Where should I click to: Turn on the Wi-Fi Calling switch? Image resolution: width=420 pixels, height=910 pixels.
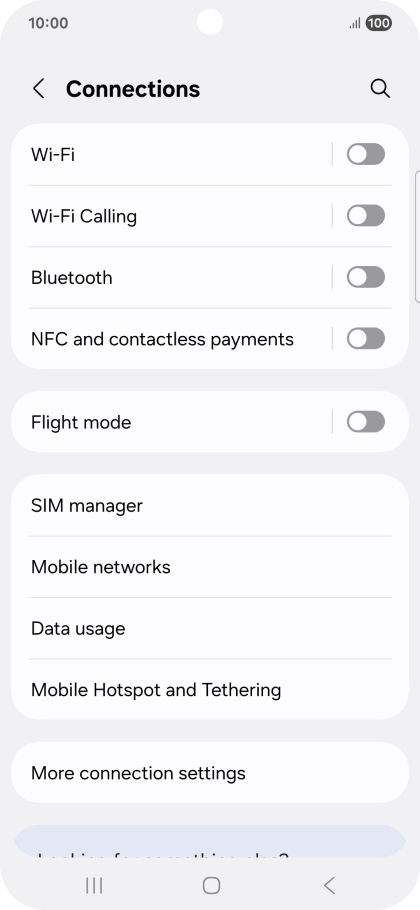[x=365, y=216]
